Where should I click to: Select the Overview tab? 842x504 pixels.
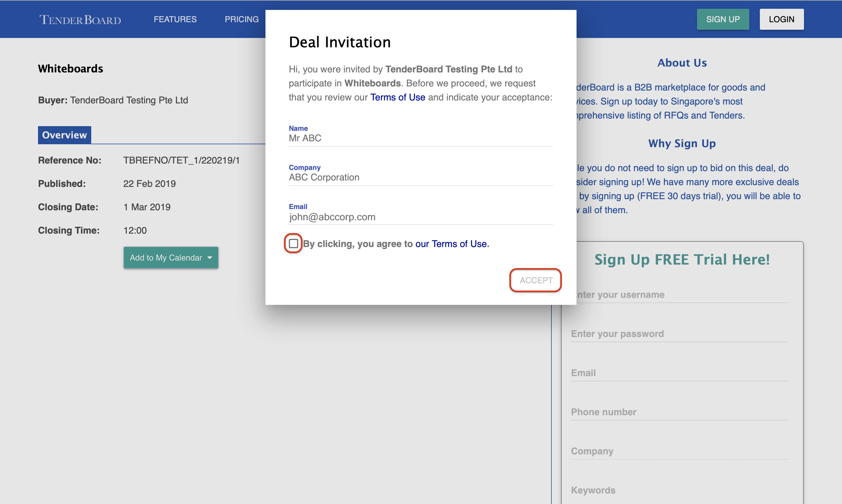click(x=64, y=135)
